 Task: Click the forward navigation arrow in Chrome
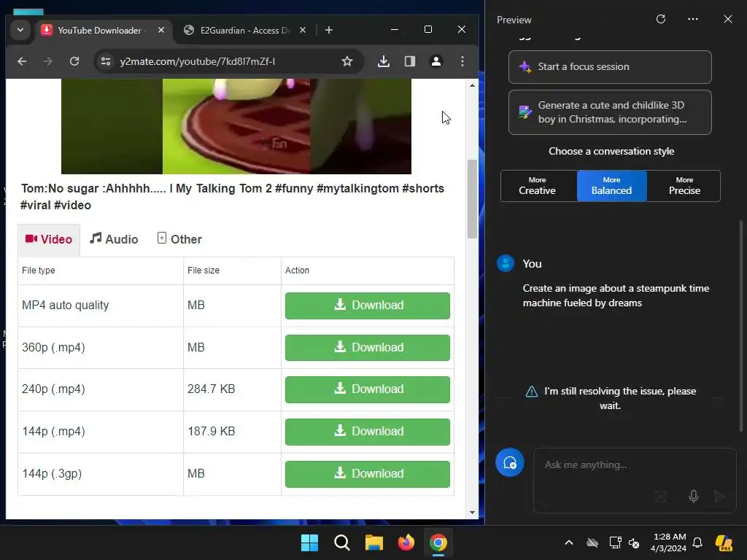[47, 61]
